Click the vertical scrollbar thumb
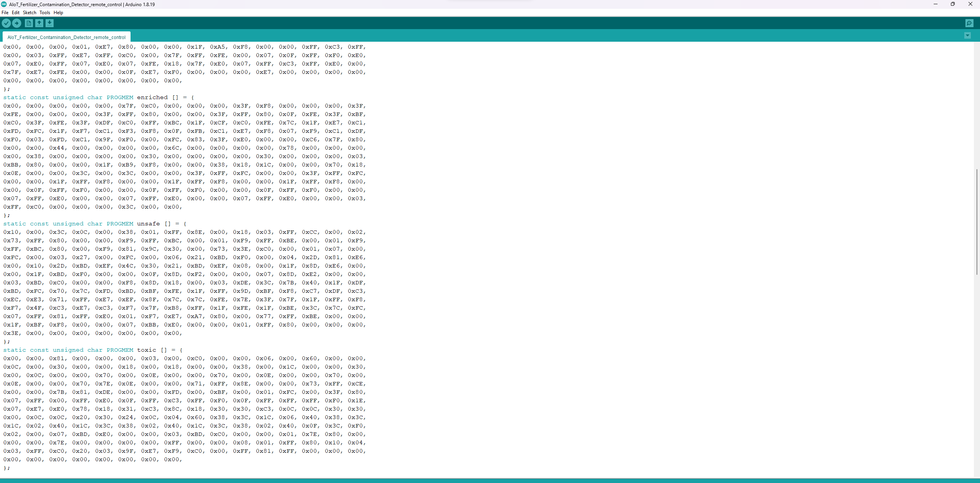Viewport: 980px width, 483px height. pyautogui.click(x=977, y=222)
